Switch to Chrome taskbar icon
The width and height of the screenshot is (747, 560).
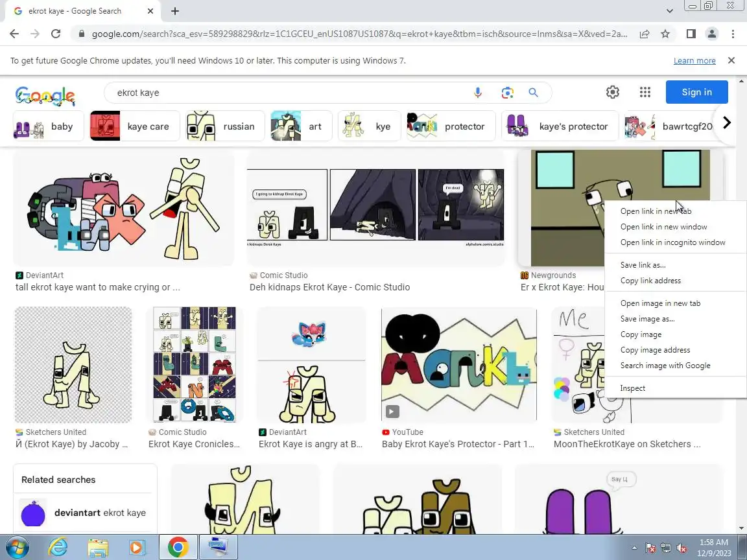178,547
